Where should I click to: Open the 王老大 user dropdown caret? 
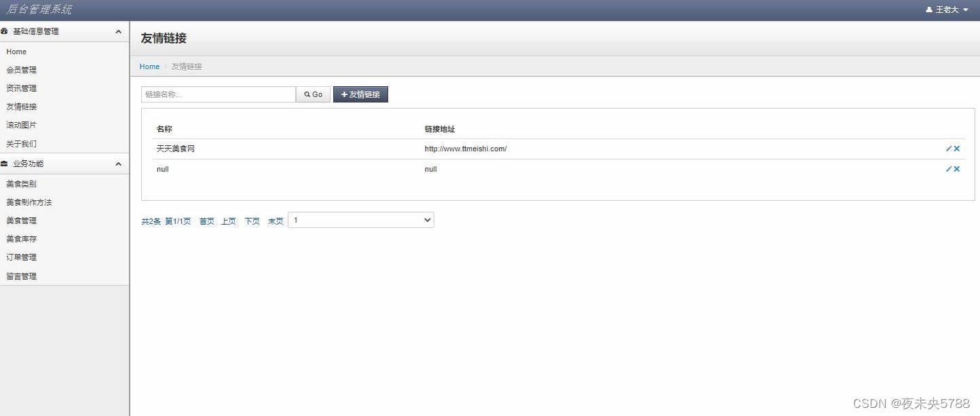point(966,10)
